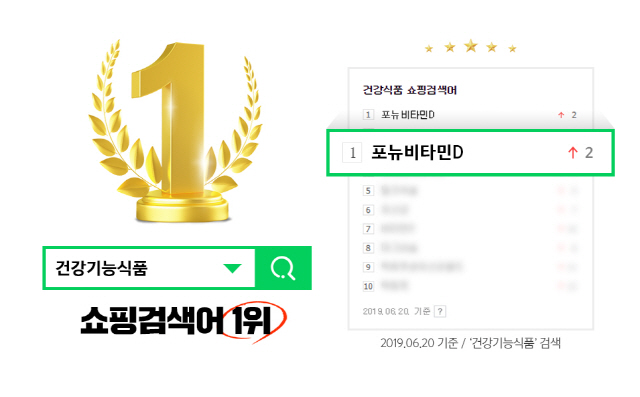Click the leftmost small gold star
Image resolution: width=640 pixels, height=397 pixels.
(x=429, y=49)
